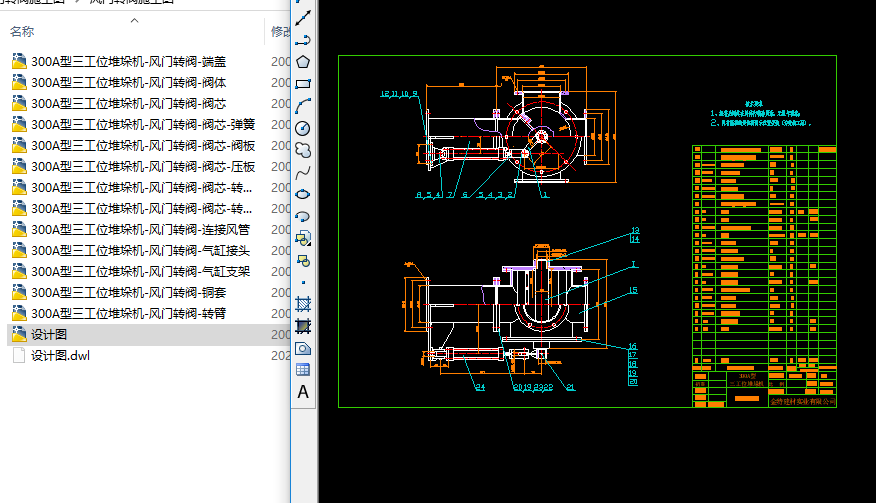
Task: Select file ending in 气缸支架
Action: pyautogui.click(x=140, y=272)
